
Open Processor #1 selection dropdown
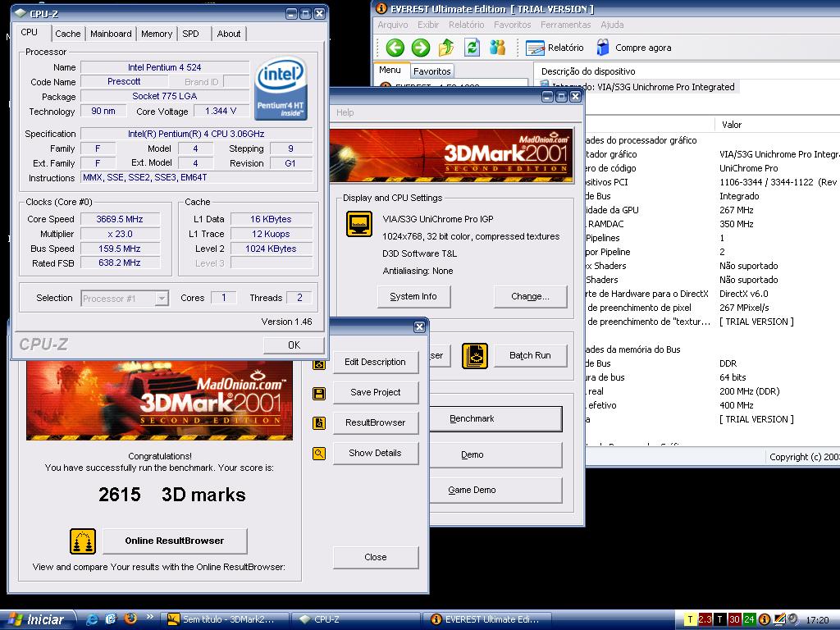click(x=125, y=299)
